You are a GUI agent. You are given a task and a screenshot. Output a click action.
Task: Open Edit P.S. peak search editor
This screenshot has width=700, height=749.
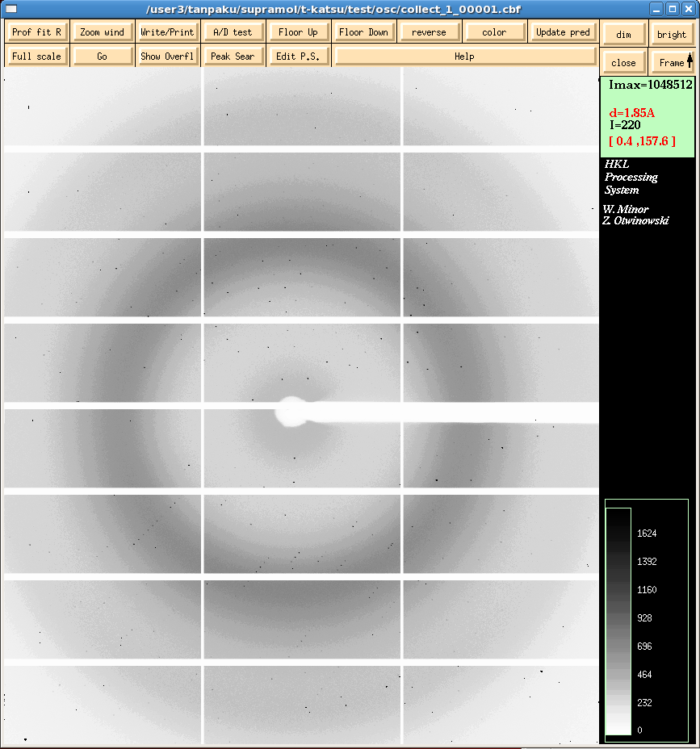(299, 56)
